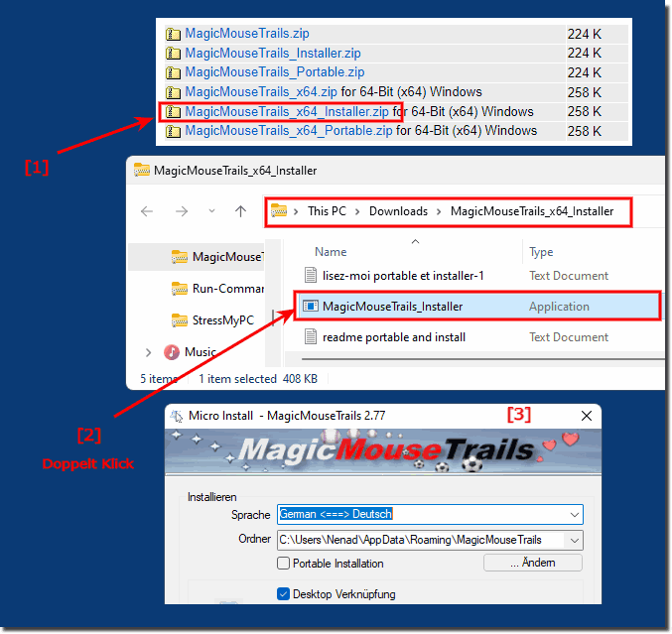Click the 224 K size of MagicMouseTrails.zip
Image resolution: width=672 pixels, height=634 pixels.
(x=584, y=34)
